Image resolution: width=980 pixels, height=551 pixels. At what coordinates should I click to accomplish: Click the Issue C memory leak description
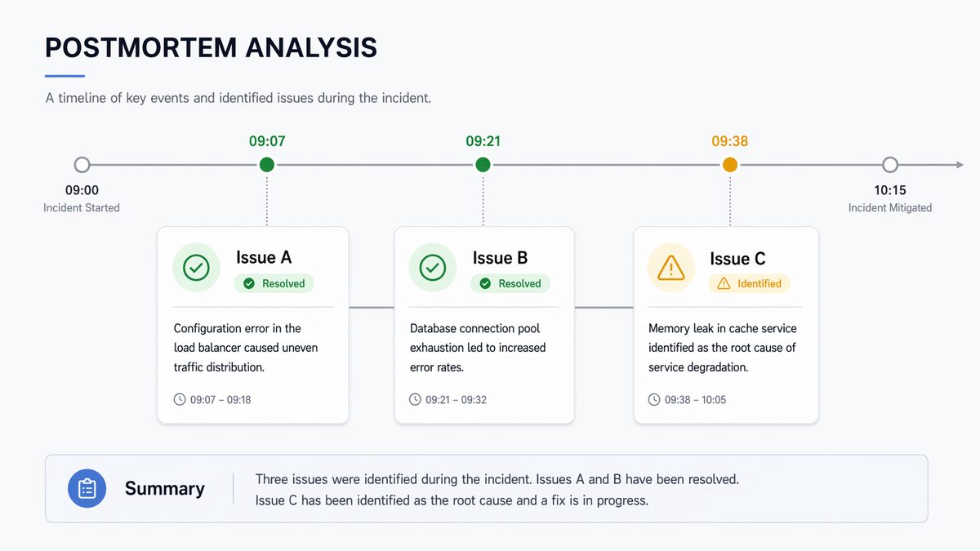722,348
